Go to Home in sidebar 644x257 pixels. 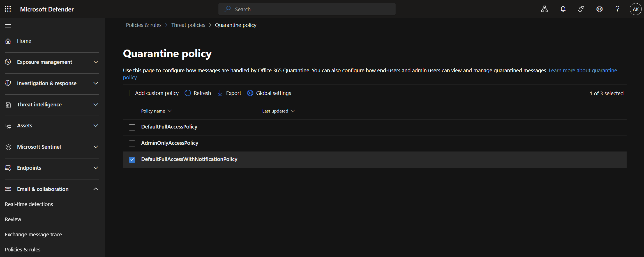pos(24,41)
